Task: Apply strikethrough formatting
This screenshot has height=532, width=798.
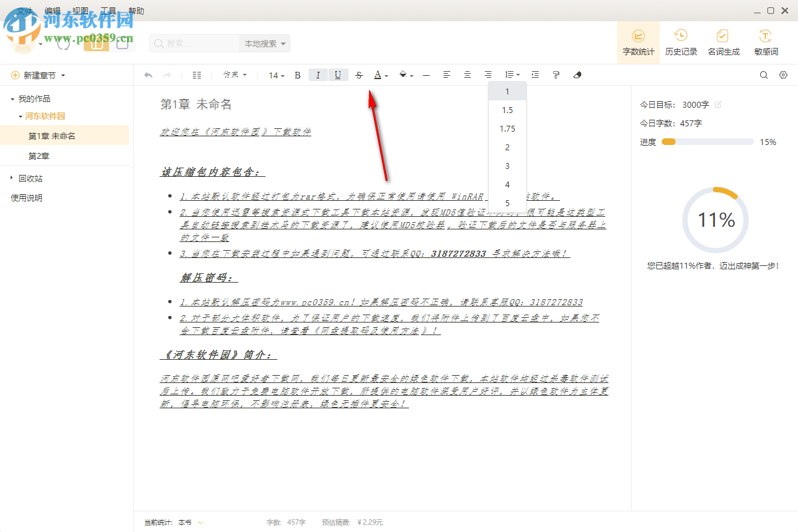Action: click(x=358, y=74)
